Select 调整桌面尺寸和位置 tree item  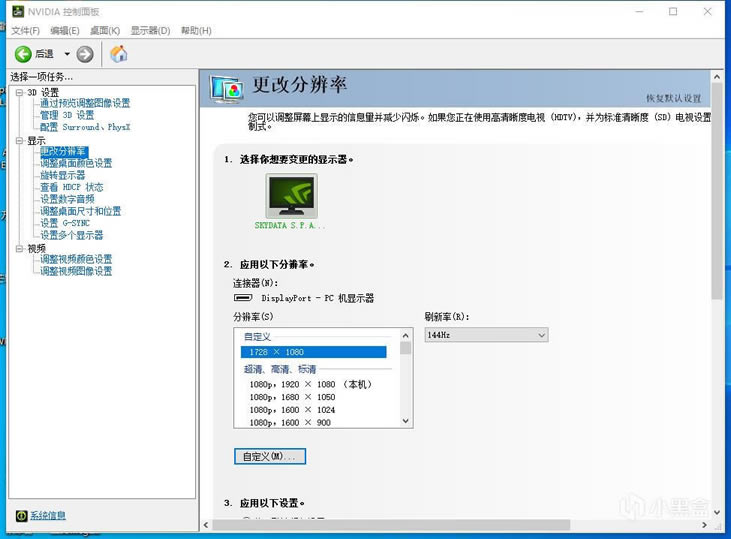(x=81, y=211)
